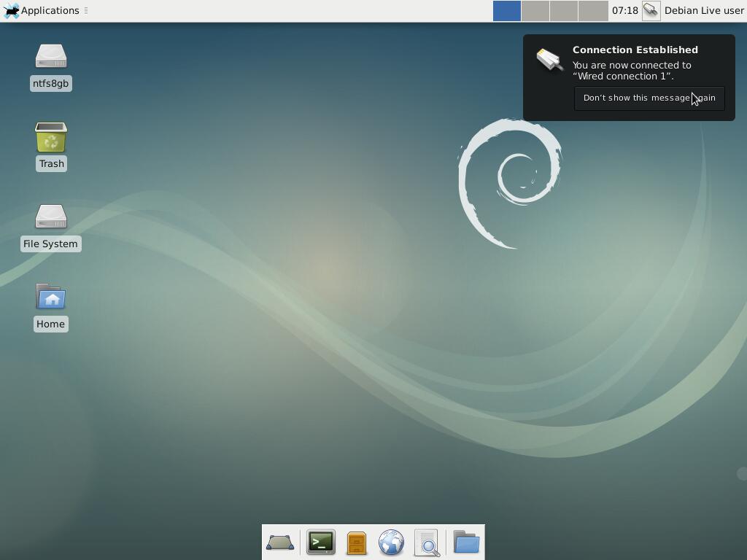Launch the web browser globe icon
747x560 pixels.
coord(392,542)
